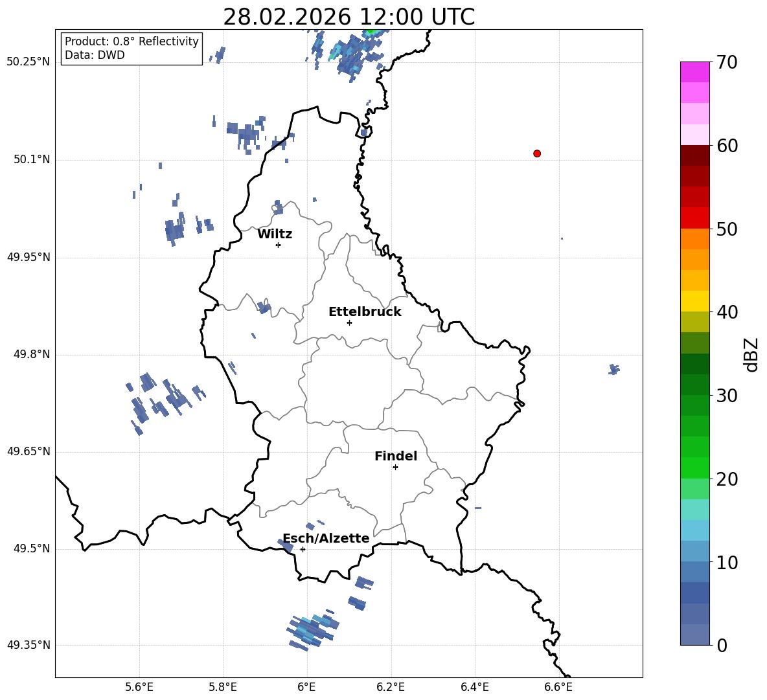The height and width of the screenshot is (700, 767).
Task: Click the 30 tick on the colorbar
Action: pyautogui.click(x=727, y=396)
